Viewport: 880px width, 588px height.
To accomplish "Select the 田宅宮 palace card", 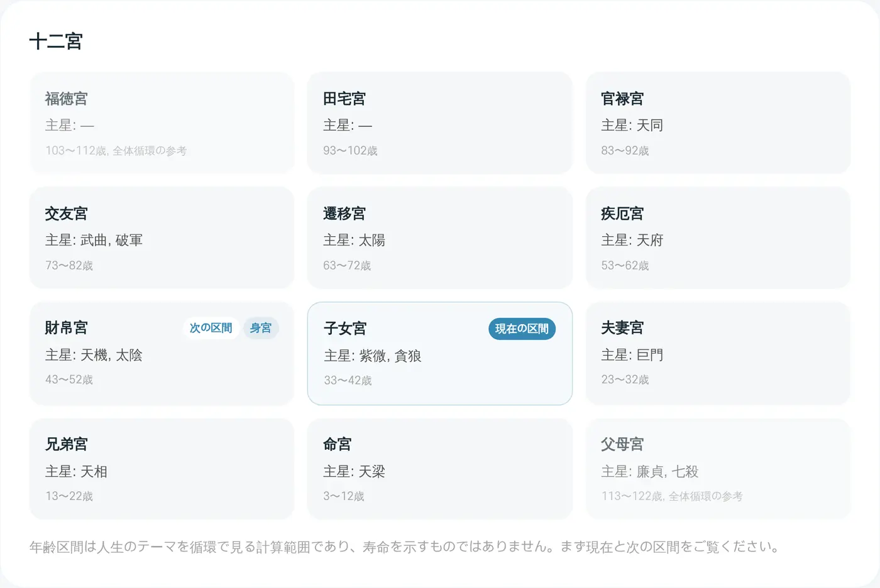I will 439,123.
